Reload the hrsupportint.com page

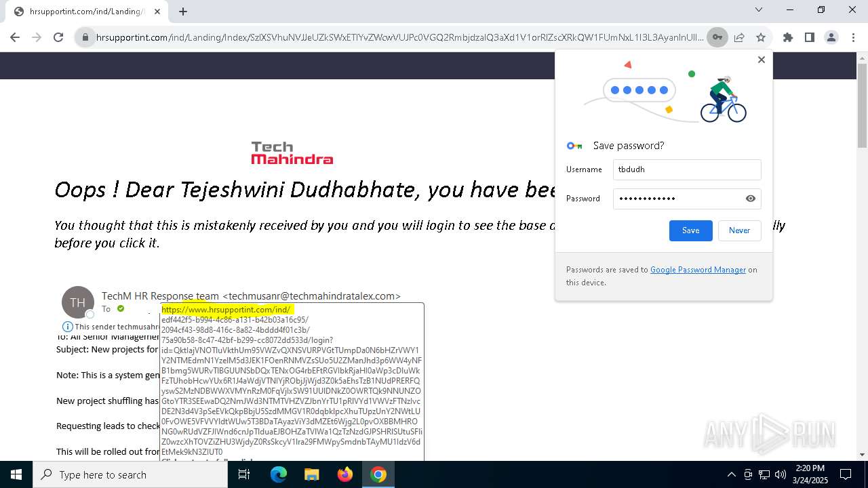(x=58, y=37)
